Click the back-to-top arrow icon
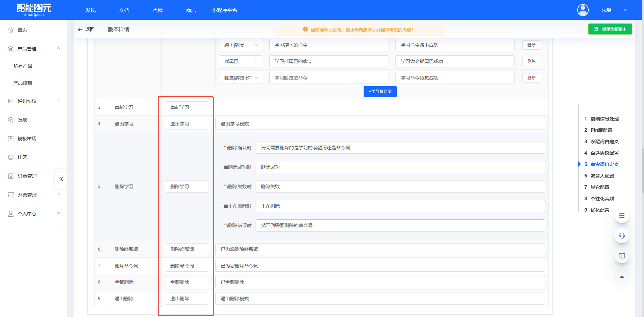 pyautogui.click(x=622, y=277)
